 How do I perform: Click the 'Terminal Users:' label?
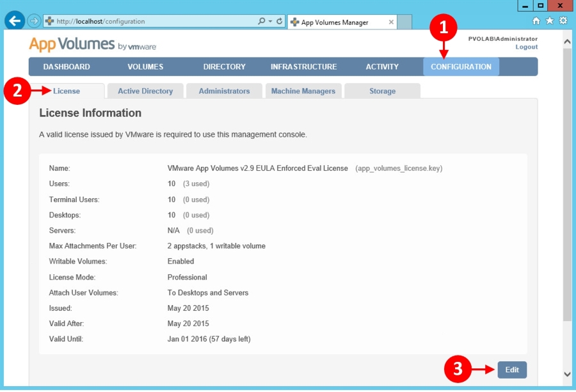coord(74,200)
